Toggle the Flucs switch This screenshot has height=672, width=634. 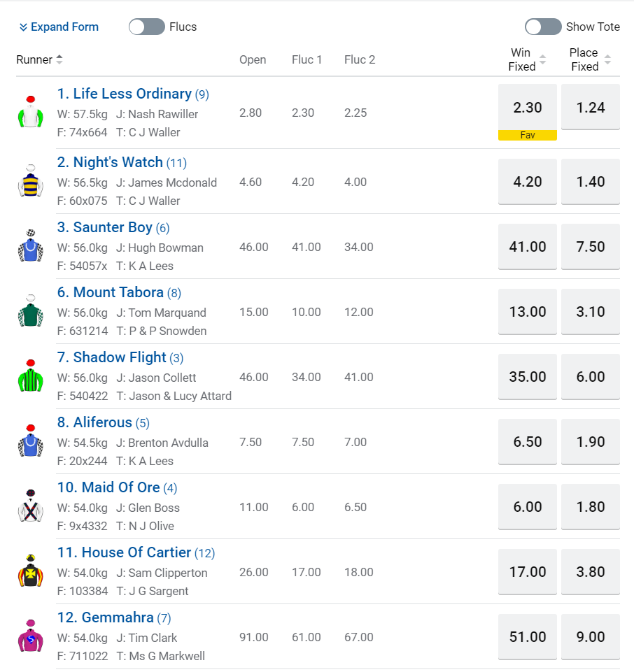(x=146, y=27)
